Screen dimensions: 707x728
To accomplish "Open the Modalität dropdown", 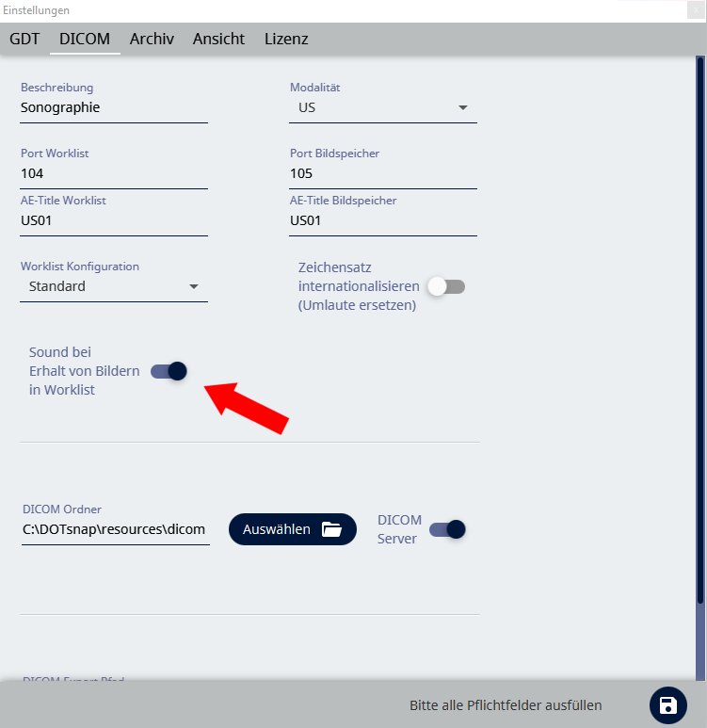I will (x=382, y=107).
